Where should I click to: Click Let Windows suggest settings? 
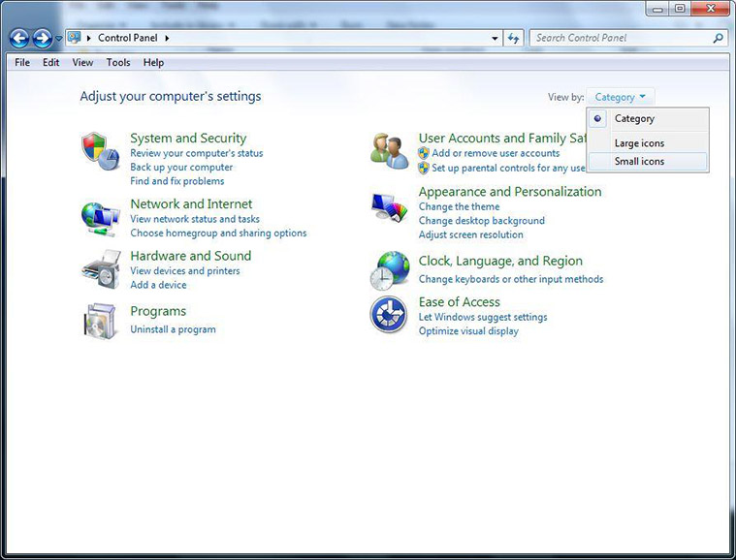pyautogui.click(x=483, y=317)
